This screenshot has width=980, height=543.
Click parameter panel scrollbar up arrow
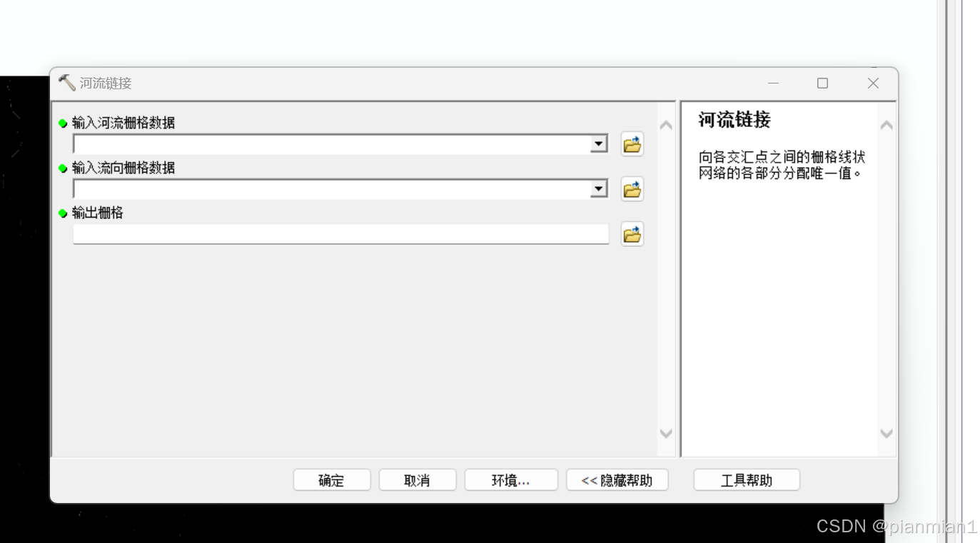pyautogui.click(x=666, y=126)
